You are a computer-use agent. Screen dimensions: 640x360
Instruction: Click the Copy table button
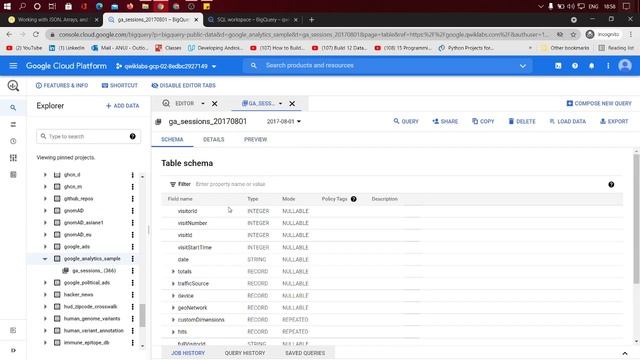point(483,122)
